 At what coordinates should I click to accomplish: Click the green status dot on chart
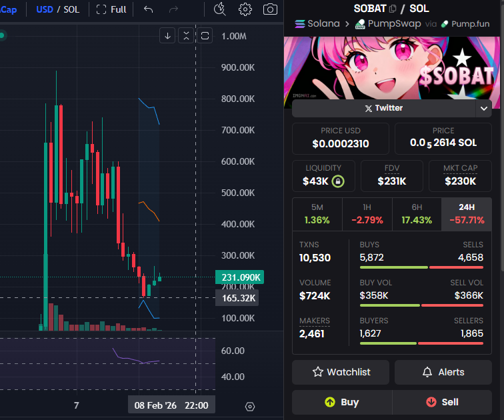point(2,35)
